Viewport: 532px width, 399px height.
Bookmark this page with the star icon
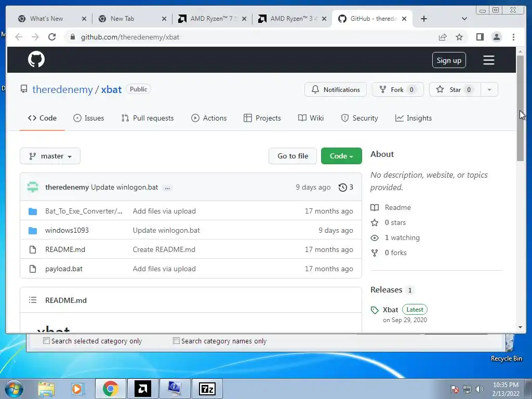[x=459, y=37]
